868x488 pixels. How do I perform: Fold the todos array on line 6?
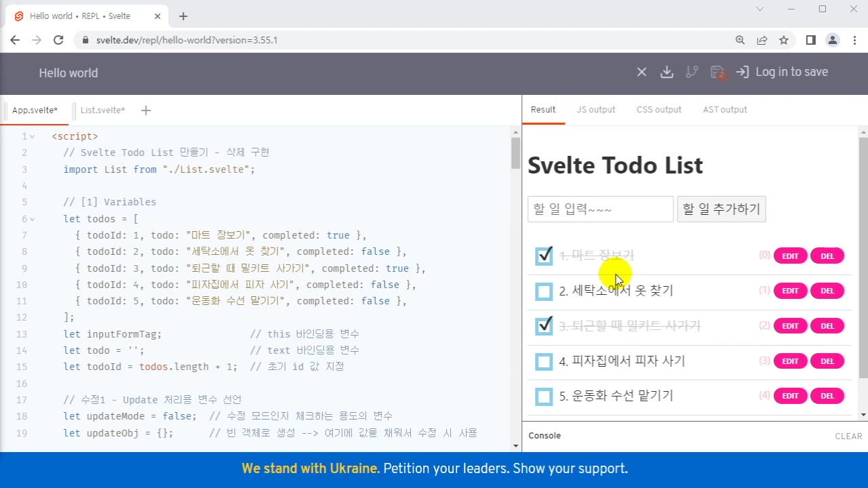[x=32, y=219]
